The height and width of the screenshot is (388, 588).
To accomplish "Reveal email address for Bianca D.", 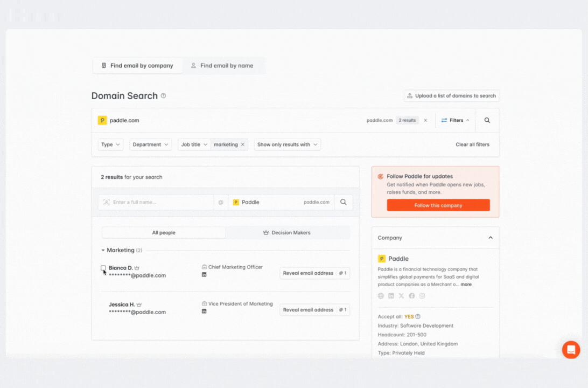I will point(314,273).
